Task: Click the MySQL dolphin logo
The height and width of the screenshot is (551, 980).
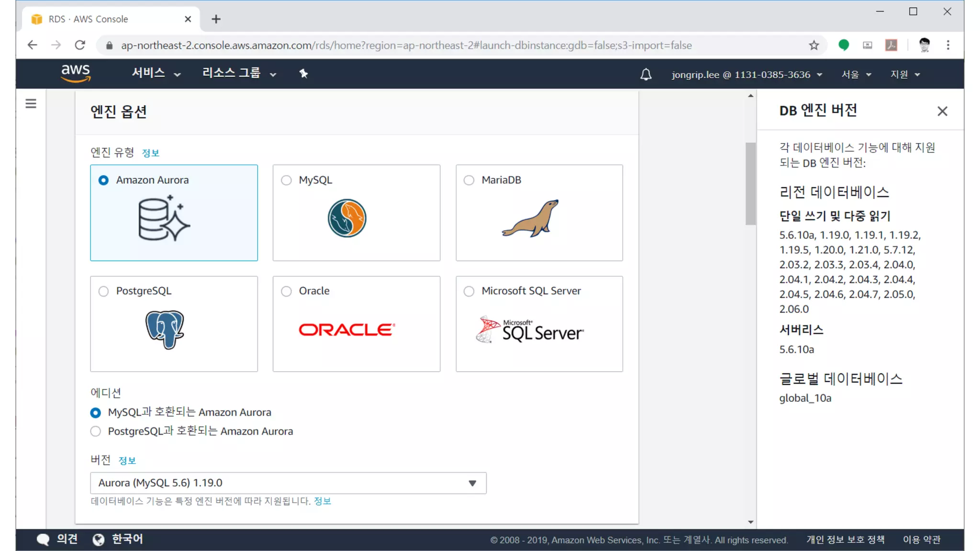Action: tap(347, 218)
